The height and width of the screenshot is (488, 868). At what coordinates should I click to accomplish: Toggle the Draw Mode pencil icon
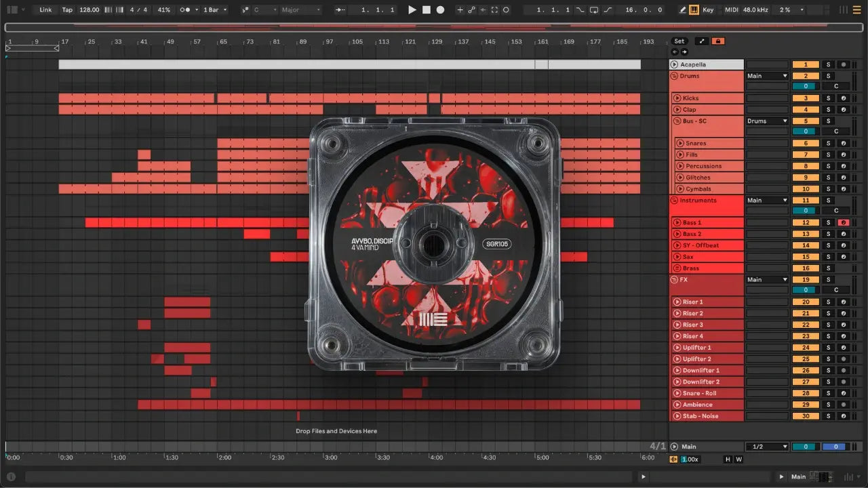(x=683, y=10)
